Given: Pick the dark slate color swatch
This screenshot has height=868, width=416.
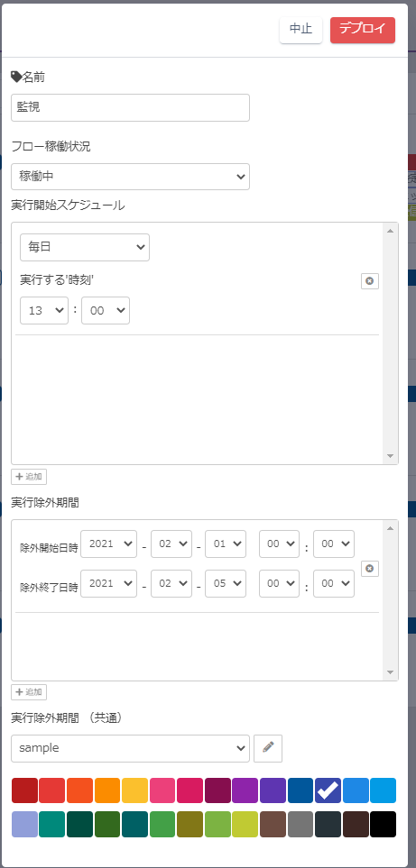Looking at the screenshot, I should pyautogui.click(x=328, y=824).
